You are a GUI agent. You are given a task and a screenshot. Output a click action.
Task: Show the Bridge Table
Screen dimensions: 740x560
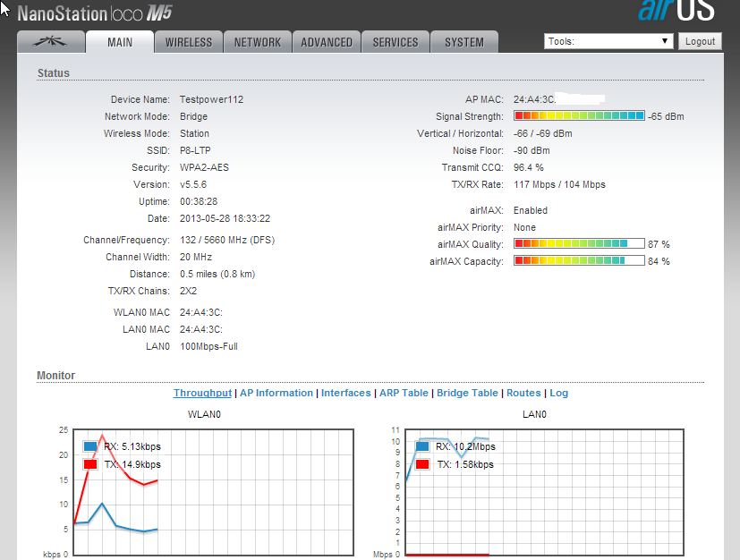[x=467, y=393]
